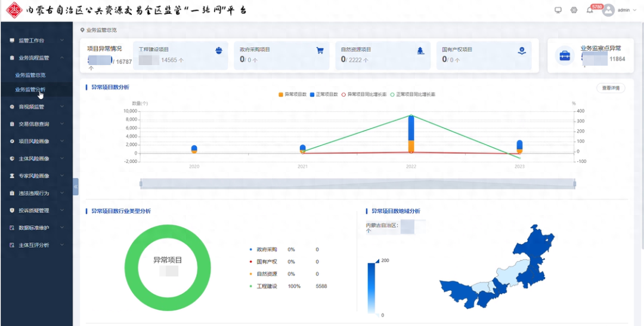644x326 pixels.
Task: Click the 查看详情 button
Action: pos(611,88)
